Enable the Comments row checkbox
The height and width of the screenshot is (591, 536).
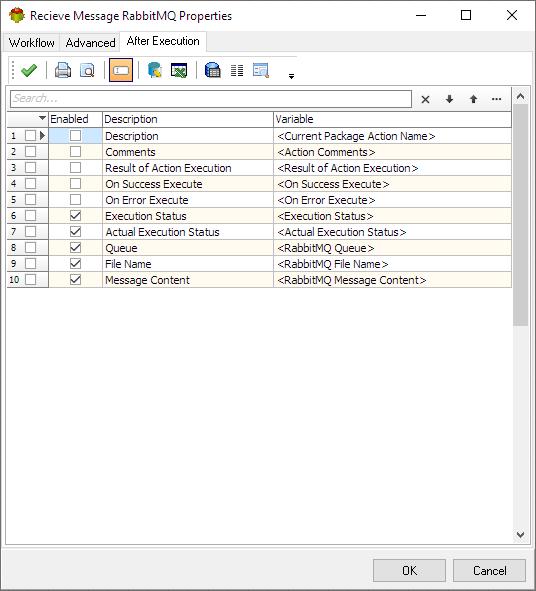click(75, 152)
